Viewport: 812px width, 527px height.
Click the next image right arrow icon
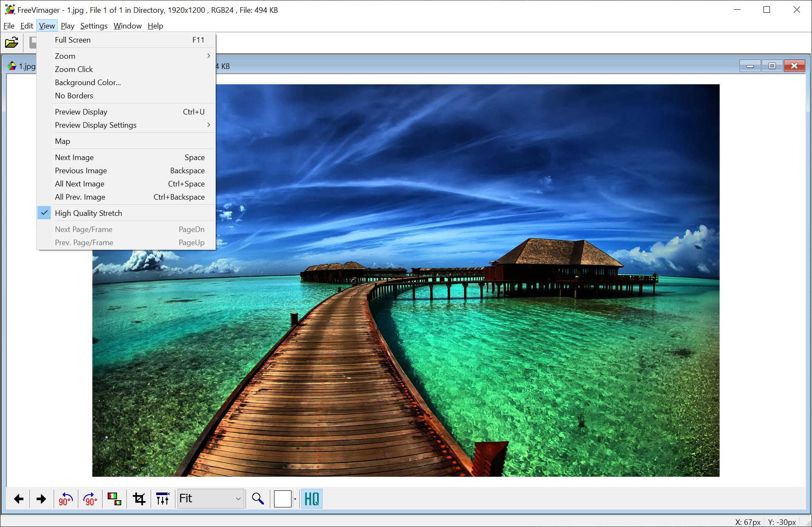(x=41, y=499)
